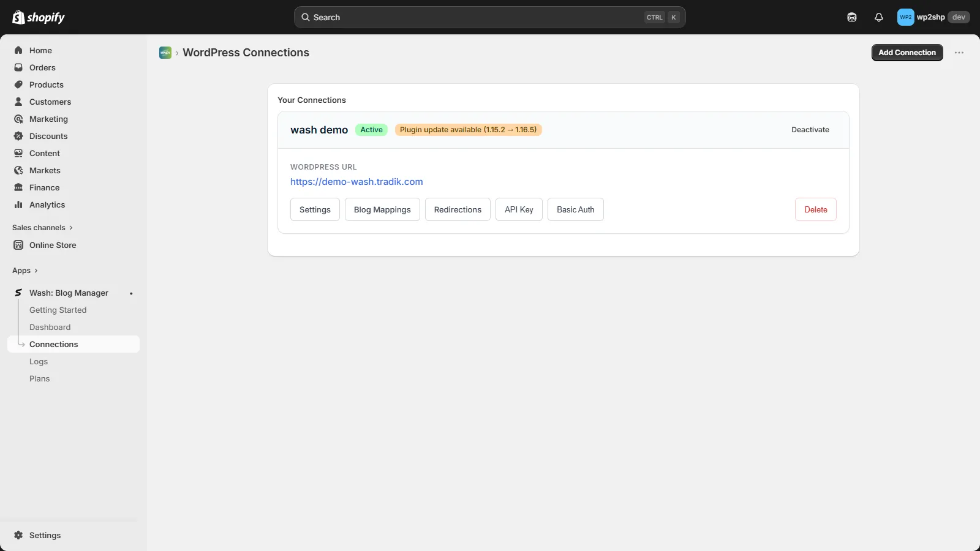This screenshot has height=551, width=980.
Task: Click the Marketing target icon
Action: coord(18,119)
